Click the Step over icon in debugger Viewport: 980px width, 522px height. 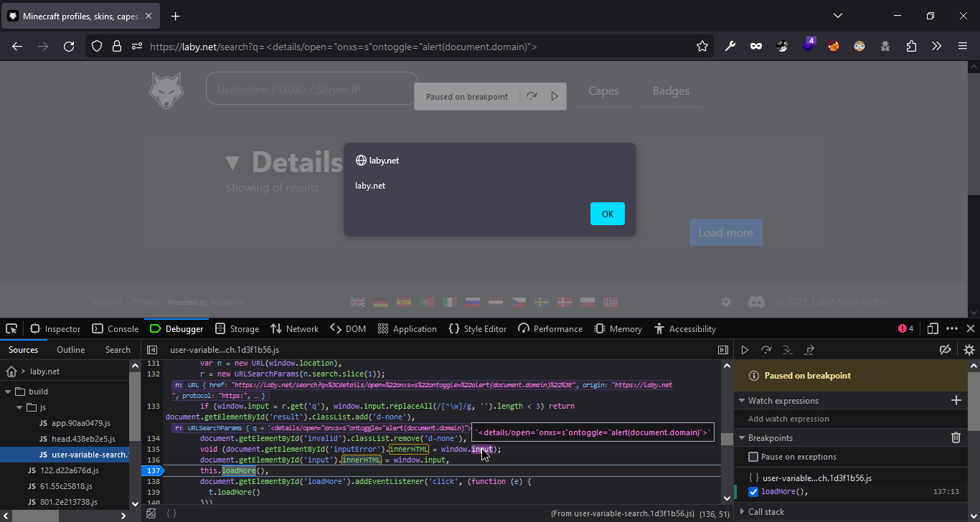pyautogui.click(x=766, y=350)
